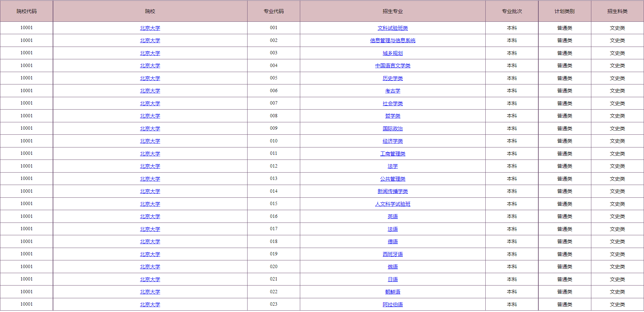Viewport: 644px width, 312px height.
Task: Click the 专业代码 column header
Action: [x=274, y=11]
